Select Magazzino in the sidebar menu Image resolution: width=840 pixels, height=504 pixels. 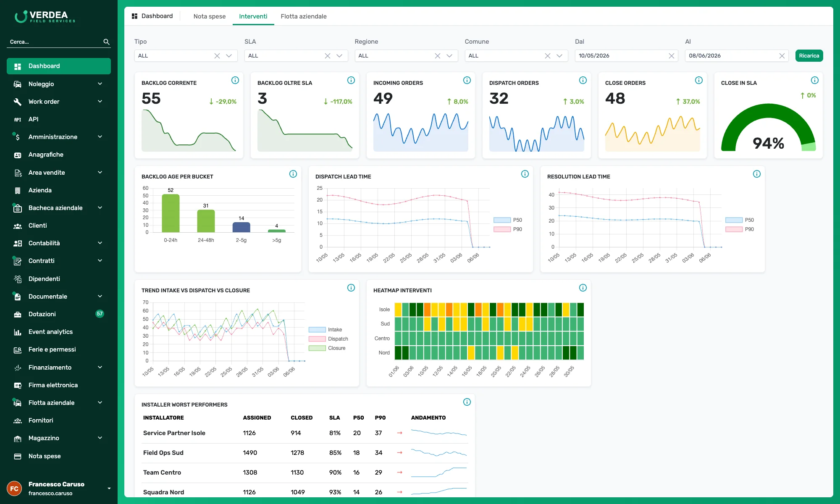(59, 438)
